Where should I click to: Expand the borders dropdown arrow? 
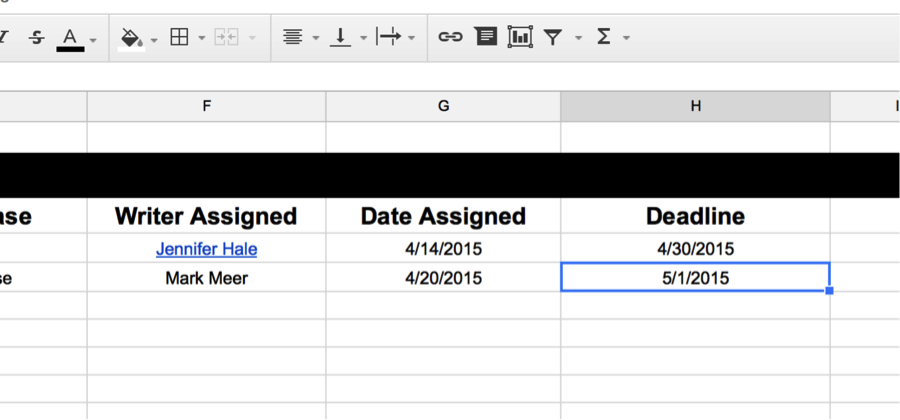[201, 39]
